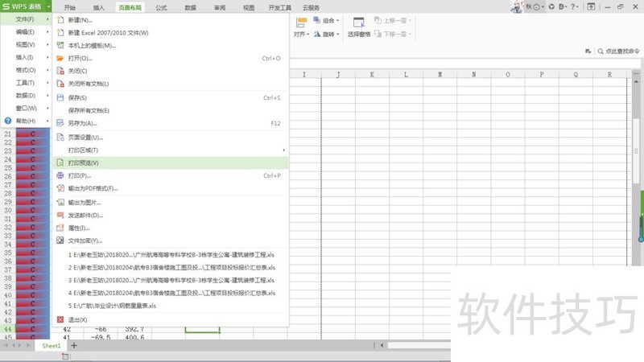644x362 pixels.
Task: Export as PDF format (输出为PDF格式)
Action: [x=171, y=188]
